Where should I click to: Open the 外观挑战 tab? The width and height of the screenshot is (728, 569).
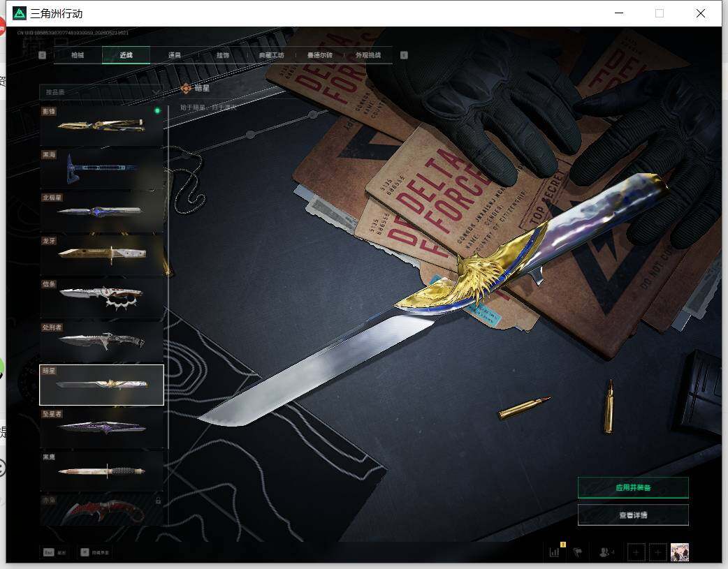[368, 55]
